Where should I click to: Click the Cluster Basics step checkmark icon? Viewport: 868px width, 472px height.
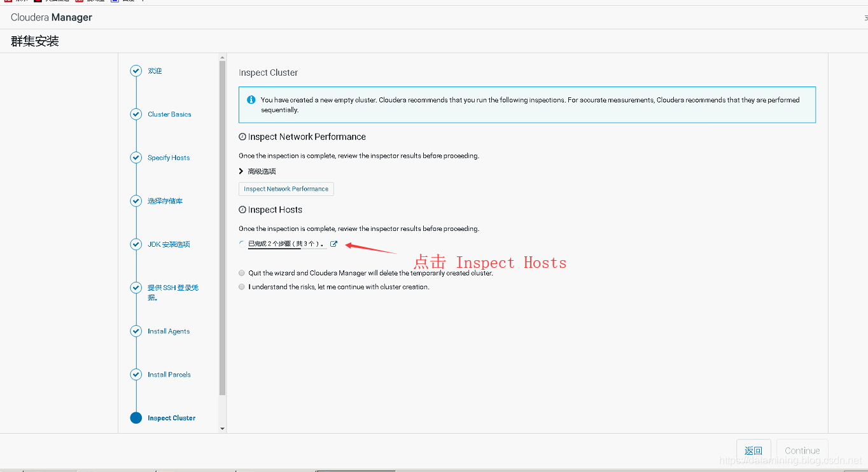[136, 114]
